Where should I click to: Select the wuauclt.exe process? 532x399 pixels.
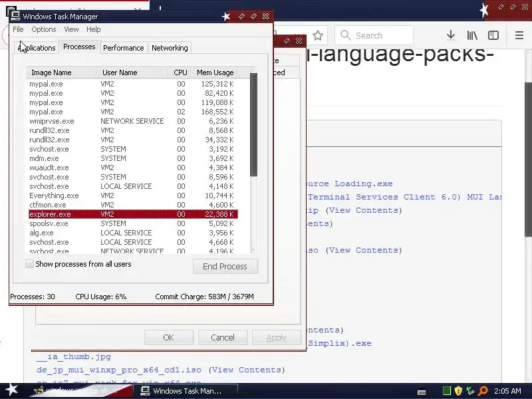coord(133,168)
